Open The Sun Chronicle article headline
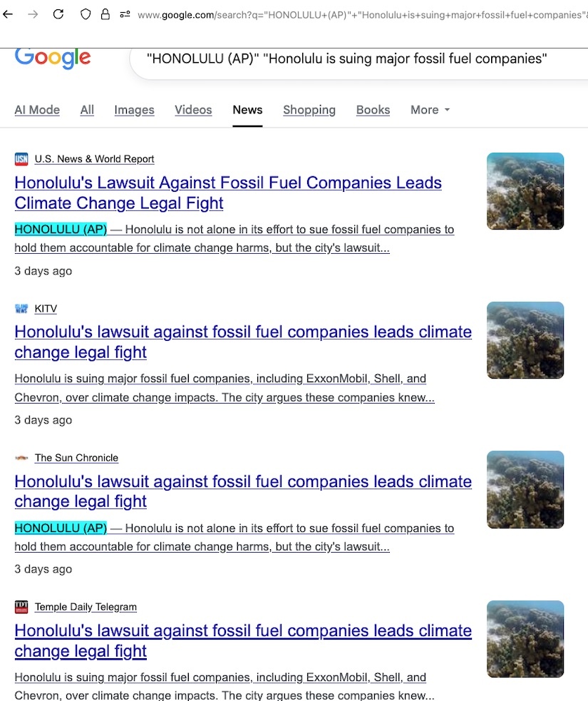The image size is (588, 701). [243, 491]
